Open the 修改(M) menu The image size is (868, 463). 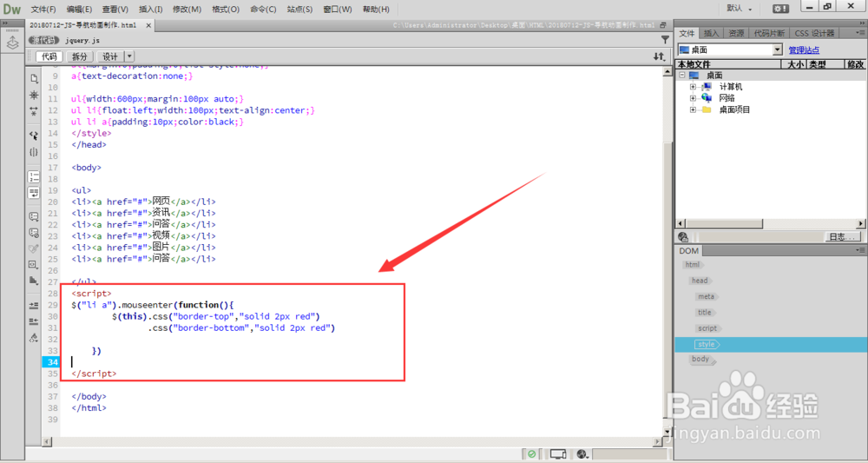(x=187, y=10)
